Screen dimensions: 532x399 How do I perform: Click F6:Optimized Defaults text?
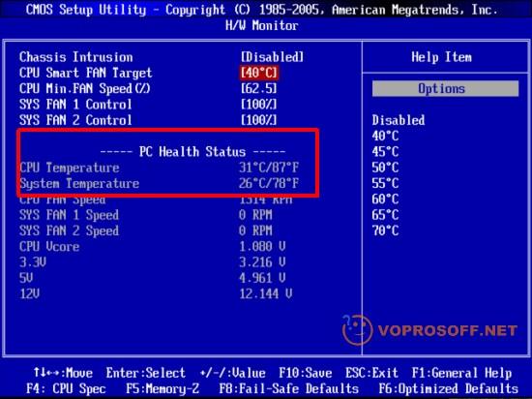[x=448, y=388]
